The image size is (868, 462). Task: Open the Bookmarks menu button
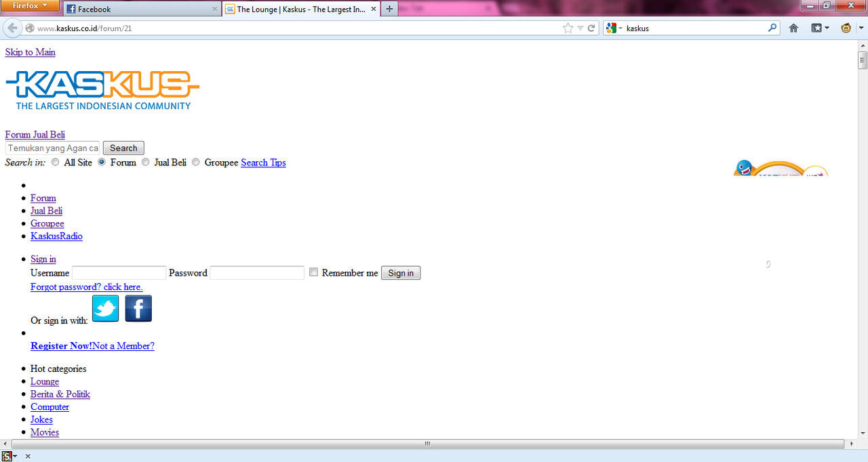(x=820, y=28)
